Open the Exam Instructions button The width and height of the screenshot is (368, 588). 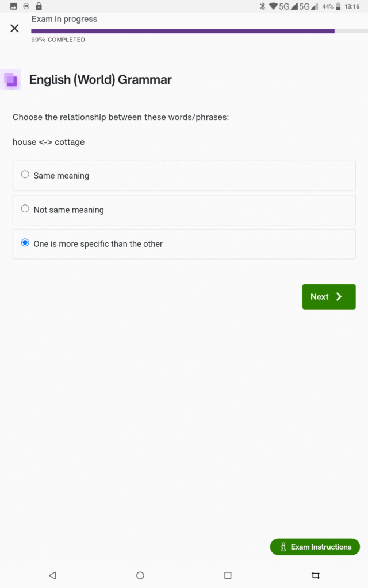315,547
